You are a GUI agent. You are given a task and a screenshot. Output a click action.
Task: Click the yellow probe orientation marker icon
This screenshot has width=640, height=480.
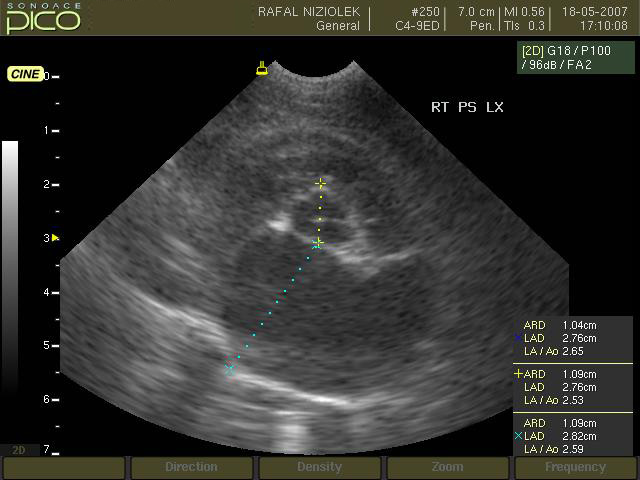point(262,68)
